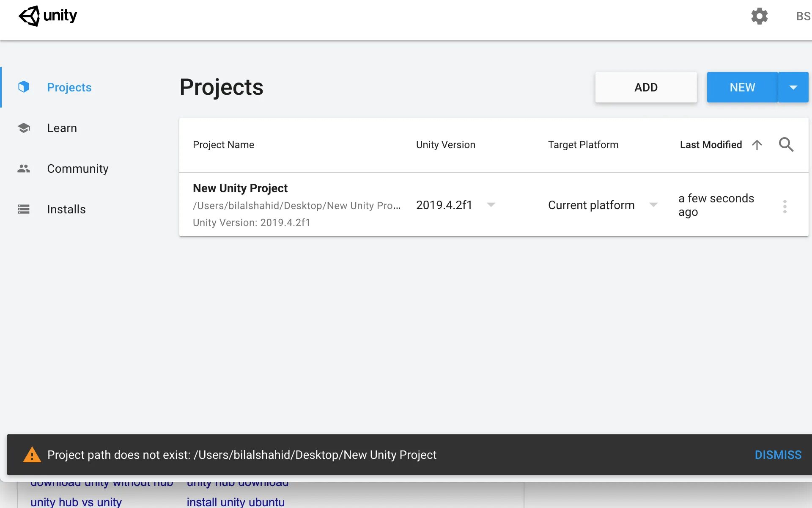Click the Projects page heading
This screenshot has height=508, width=812.
(222, 87)
